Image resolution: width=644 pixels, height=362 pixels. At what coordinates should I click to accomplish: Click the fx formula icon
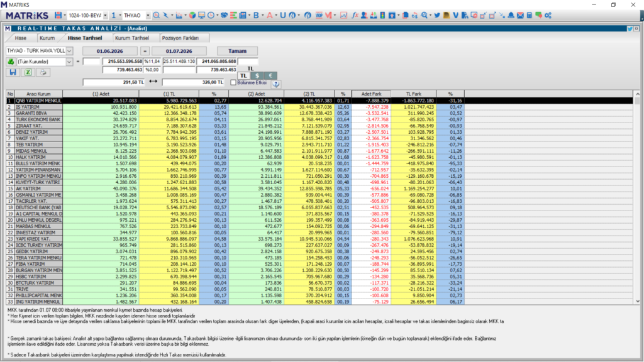point(355,15)
